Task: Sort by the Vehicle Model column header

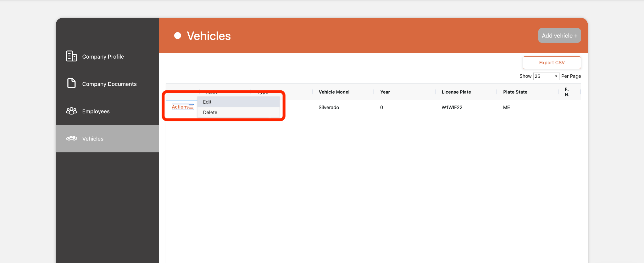Action: (334, 92)
